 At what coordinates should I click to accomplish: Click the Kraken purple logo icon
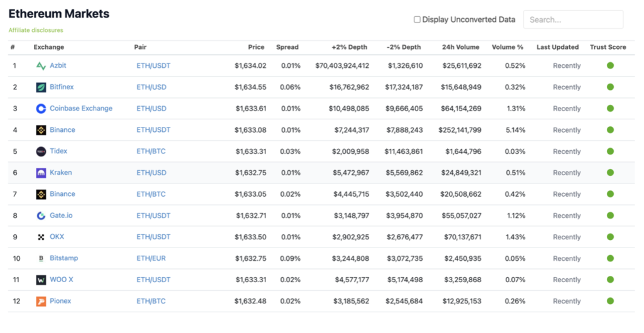click(x=41, y=173)
